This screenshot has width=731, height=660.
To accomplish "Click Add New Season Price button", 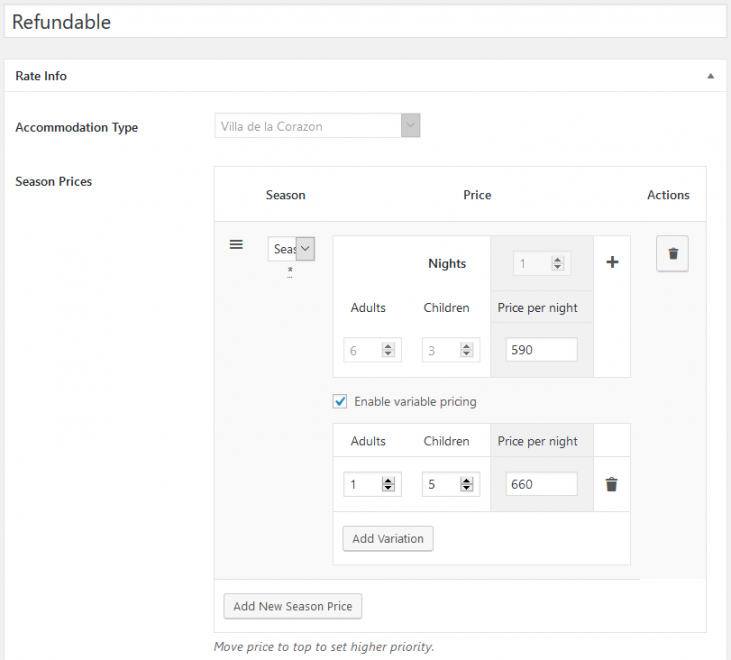I will click(292, 606).
